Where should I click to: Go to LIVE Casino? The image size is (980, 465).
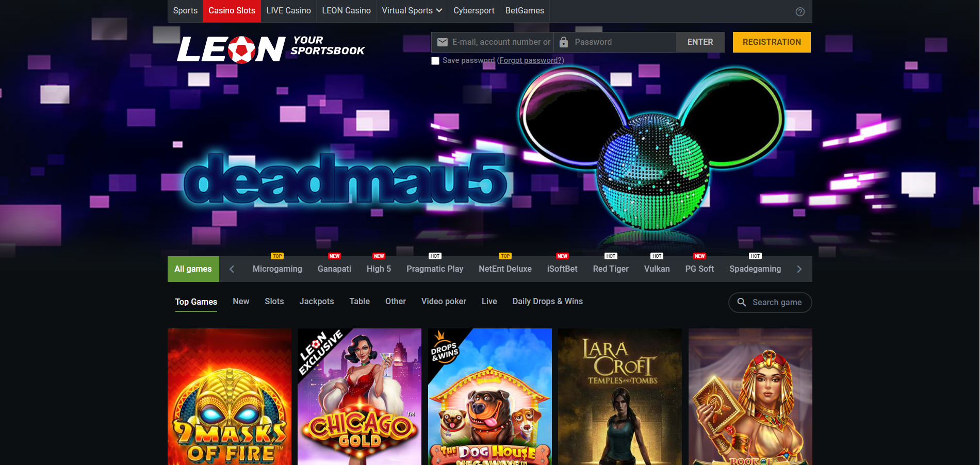[x=288, y=11]
